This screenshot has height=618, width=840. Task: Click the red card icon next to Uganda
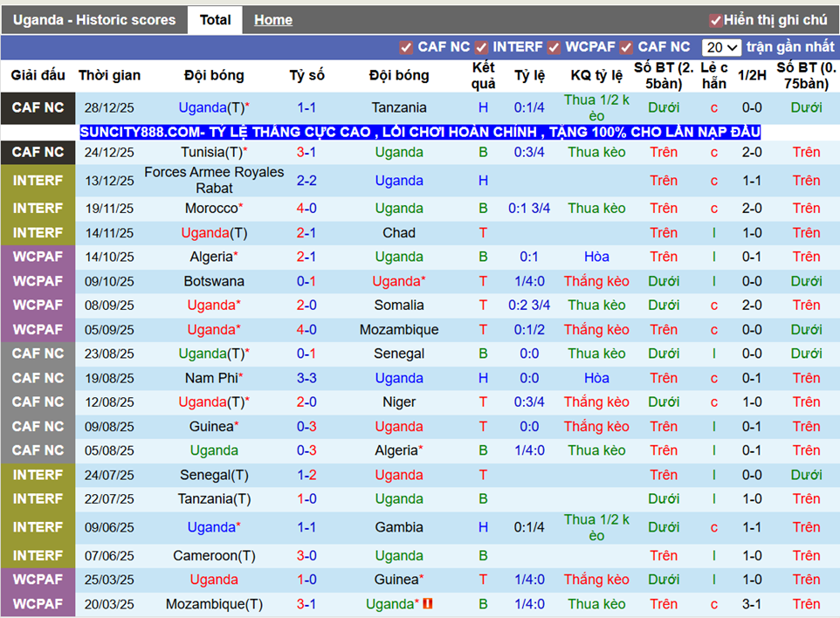pyautogui.click(x=428, y=603)
